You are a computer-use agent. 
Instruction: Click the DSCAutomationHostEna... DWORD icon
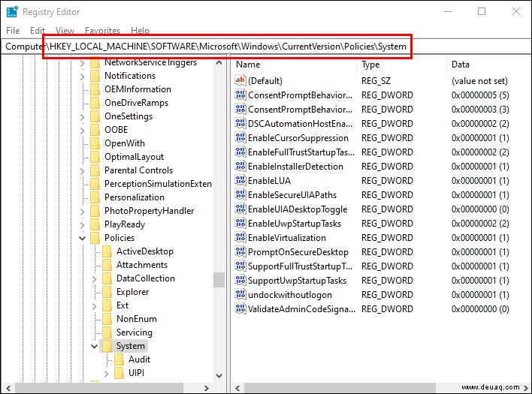(240, 123)
